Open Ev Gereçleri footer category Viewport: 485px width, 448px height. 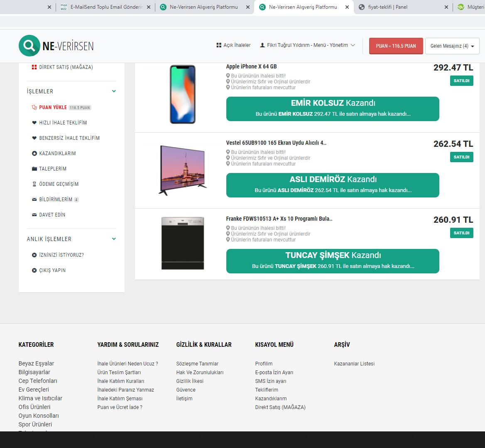click(x=34, y=389)
